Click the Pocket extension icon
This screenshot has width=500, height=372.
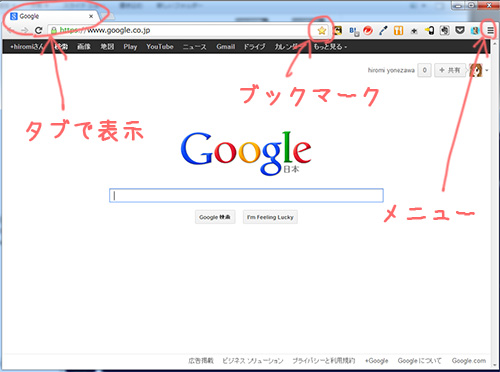(460, 31)
